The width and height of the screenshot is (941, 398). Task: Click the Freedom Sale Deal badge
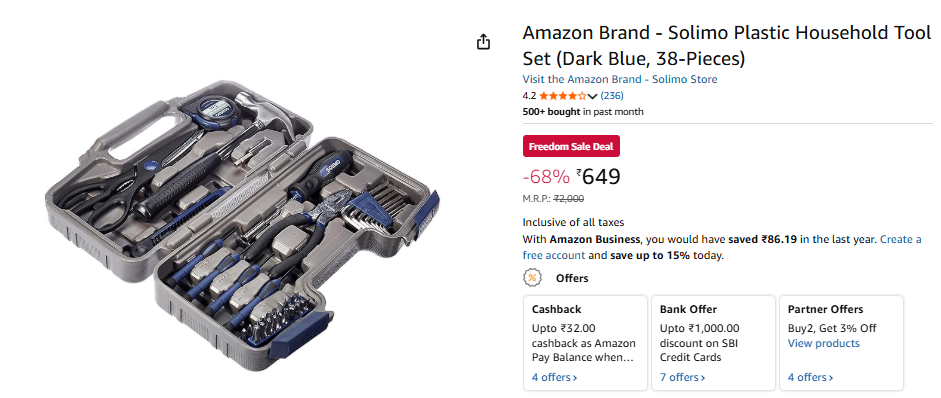tap(571, 146)
